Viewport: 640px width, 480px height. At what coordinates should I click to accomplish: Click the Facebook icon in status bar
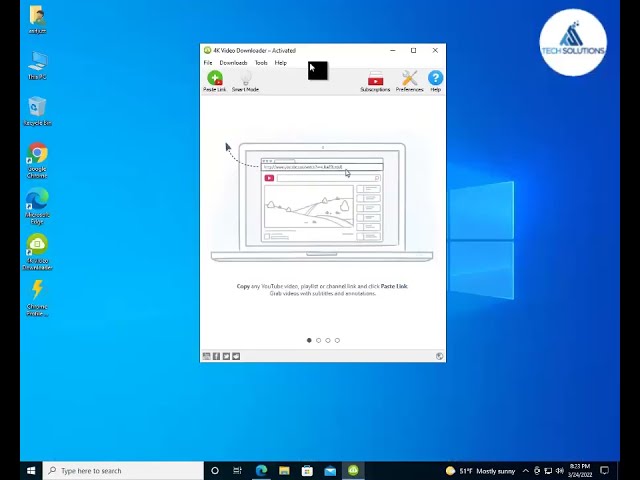[x=216, y=356]
